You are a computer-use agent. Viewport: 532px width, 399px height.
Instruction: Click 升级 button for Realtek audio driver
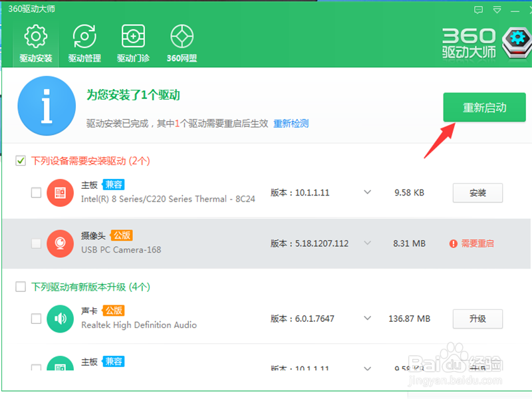pos(477,319)
